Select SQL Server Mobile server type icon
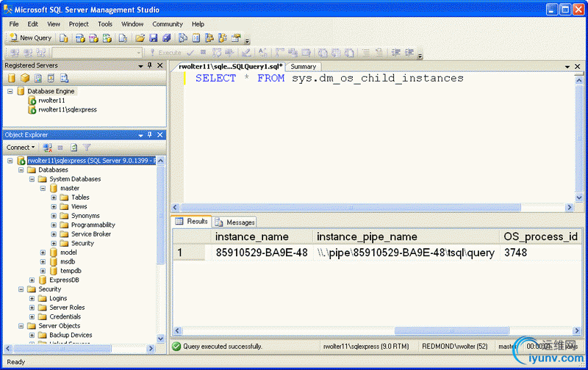The width and height of the screenshot is (588, 370). pos(51,78)
